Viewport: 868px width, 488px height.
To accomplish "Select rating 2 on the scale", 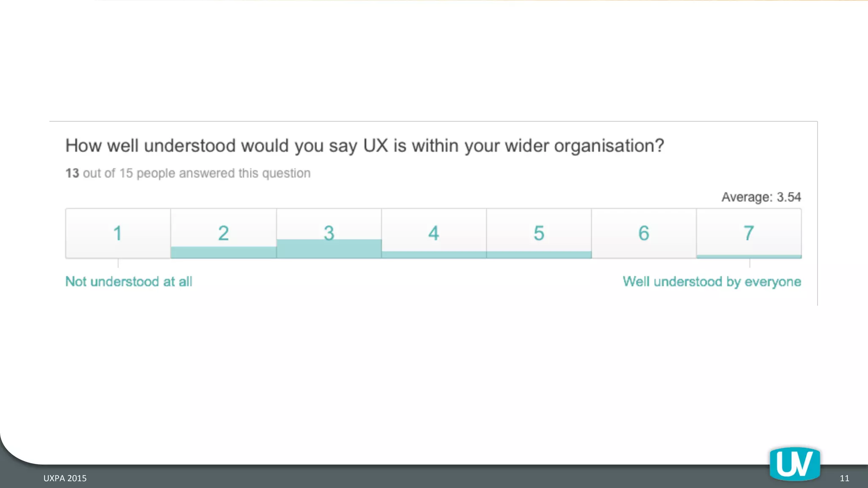I will (x=223, y=233).
